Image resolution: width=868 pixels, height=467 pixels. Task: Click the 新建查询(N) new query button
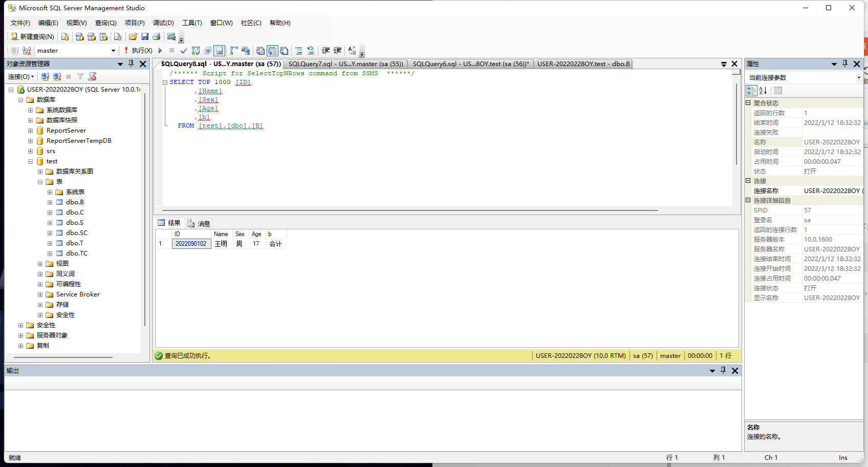[x=32, y=36]
